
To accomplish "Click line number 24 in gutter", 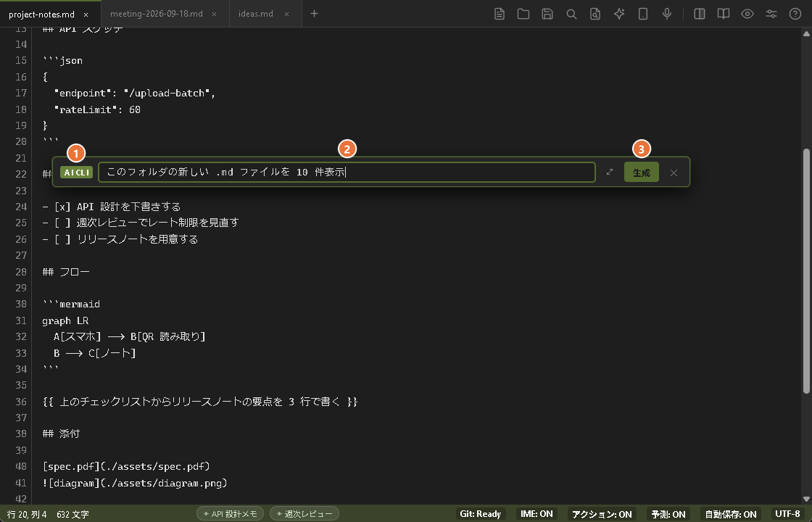I will (21, 207).
